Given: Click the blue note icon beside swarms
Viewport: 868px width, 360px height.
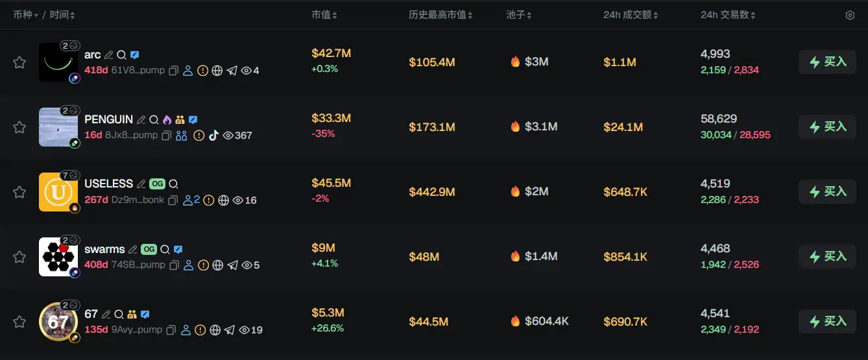Looking at the screenshot, I should tap(178, 250).
